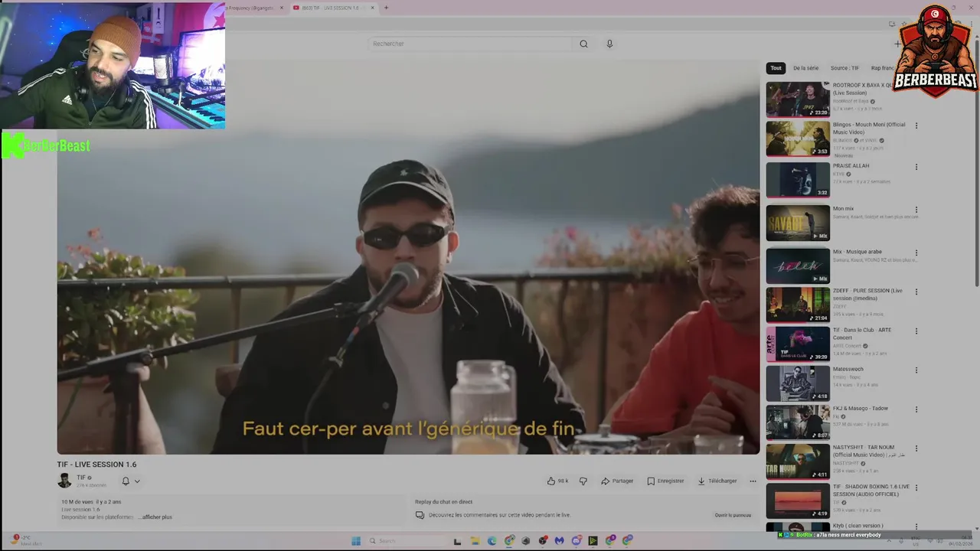The height and width of the screenshot is (551, 980).
Task: Open TIF channel avatar
Action: pos(64,481)
